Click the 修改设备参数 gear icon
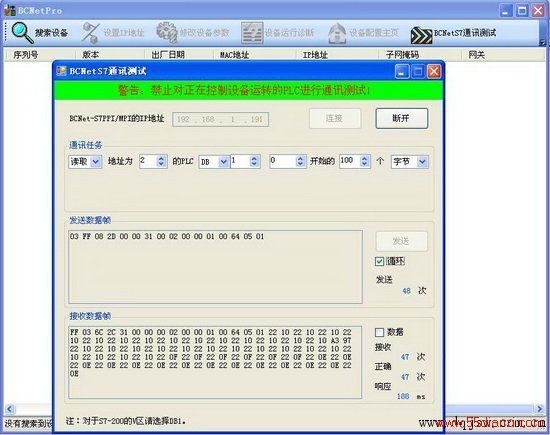 (167, 33)
